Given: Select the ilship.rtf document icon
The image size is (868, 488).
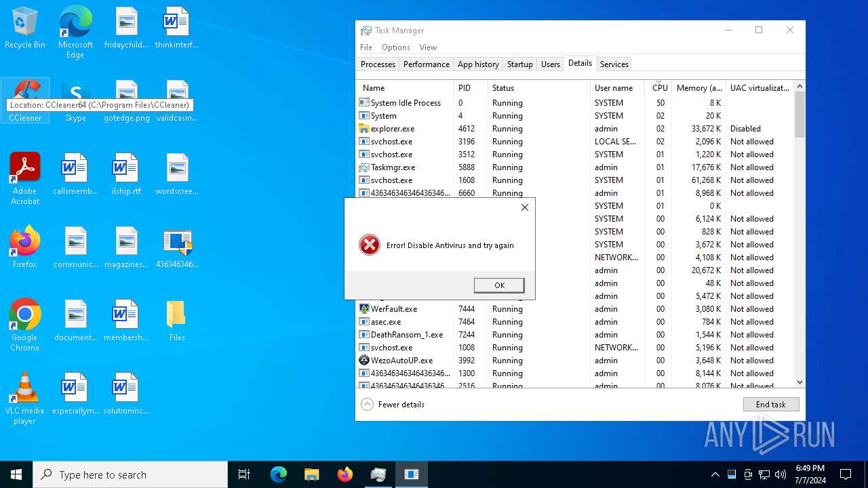Looking at the screenshot, I should point(127,174).
